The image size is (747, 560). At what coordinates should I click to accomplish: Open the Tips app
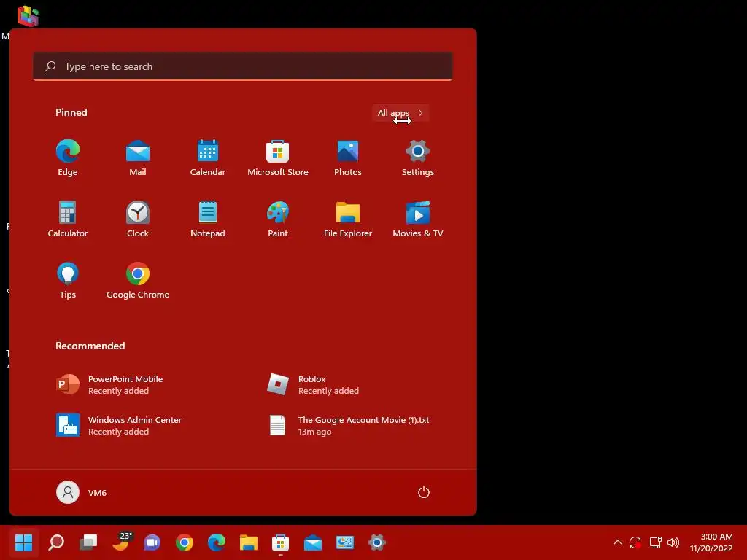pyautogui.click(x=68, y=281)
